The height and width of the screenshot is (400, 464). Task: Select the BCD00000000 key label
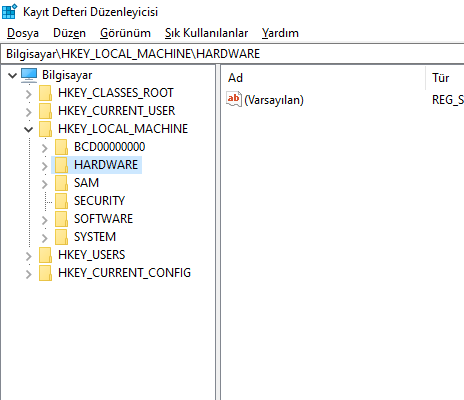[110, 147]
